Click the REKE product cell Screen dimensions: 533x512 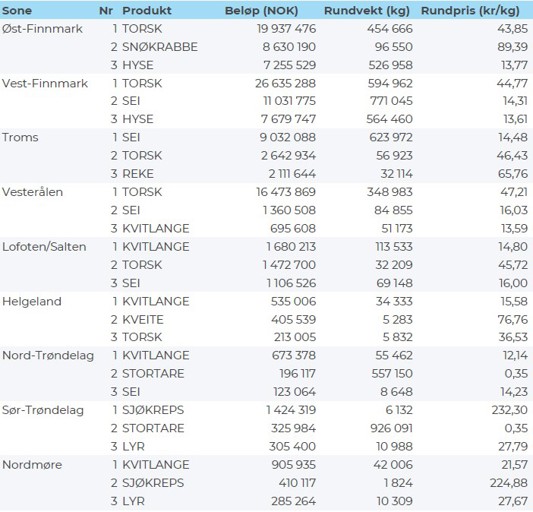coord(138,174)
